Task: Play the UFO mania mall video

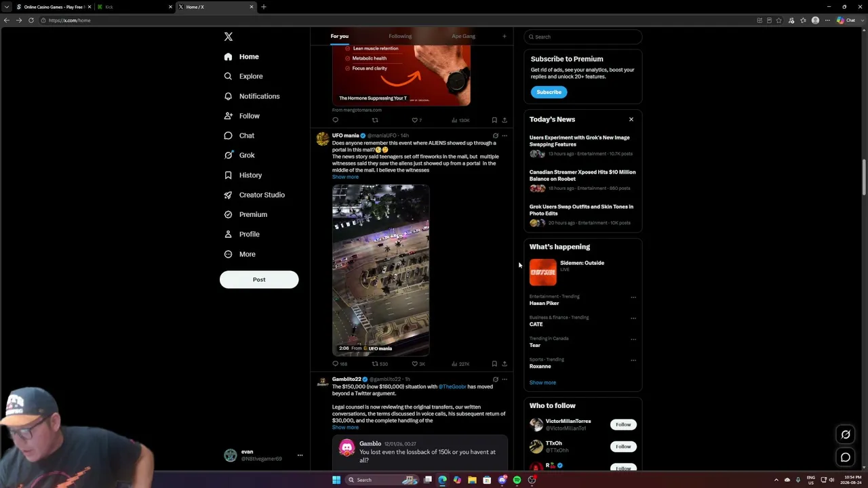Action: coord(380,270)
